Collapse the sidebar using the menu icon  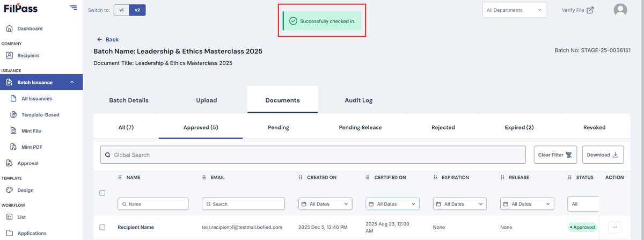click(74, 8)
